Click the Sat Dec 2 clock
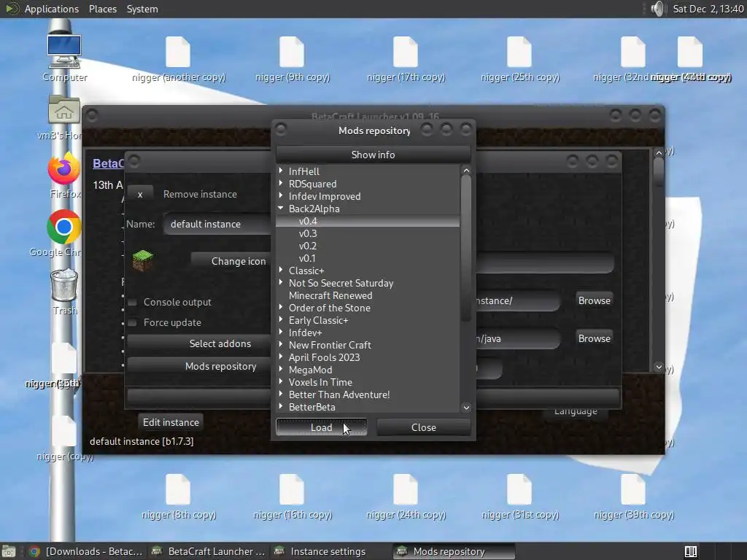The width and height of the screenshot is (747, 560). (x=708, y=9)
